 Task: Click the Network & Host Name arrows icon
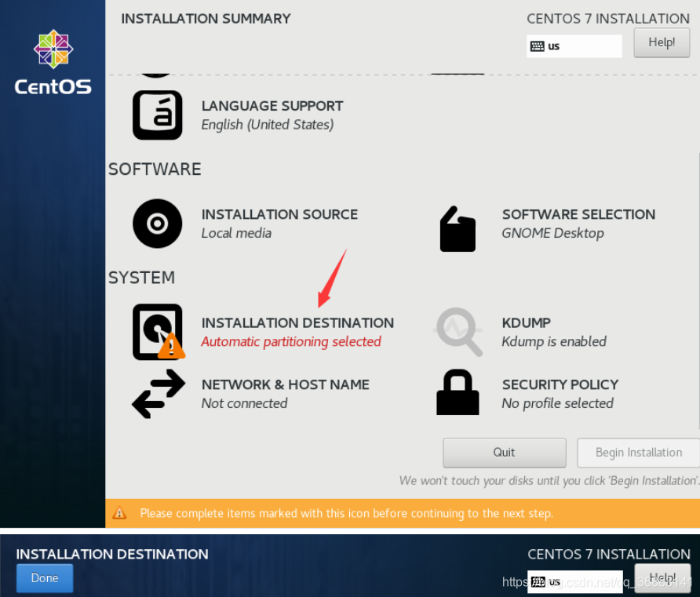159,394
